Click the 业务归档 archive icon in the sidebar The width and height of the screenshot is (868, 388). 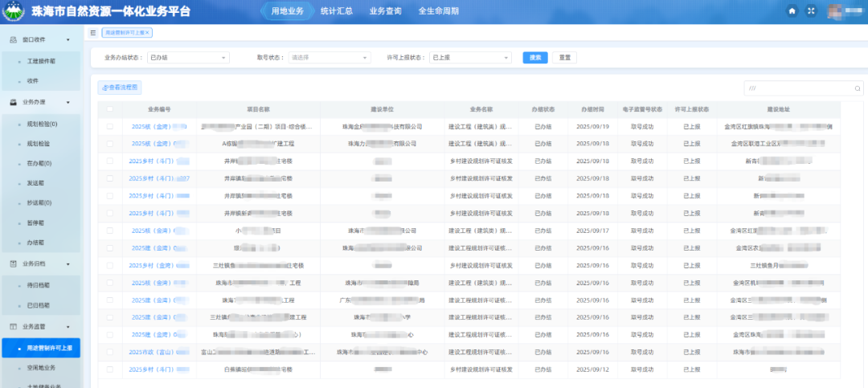coord(14,263)
